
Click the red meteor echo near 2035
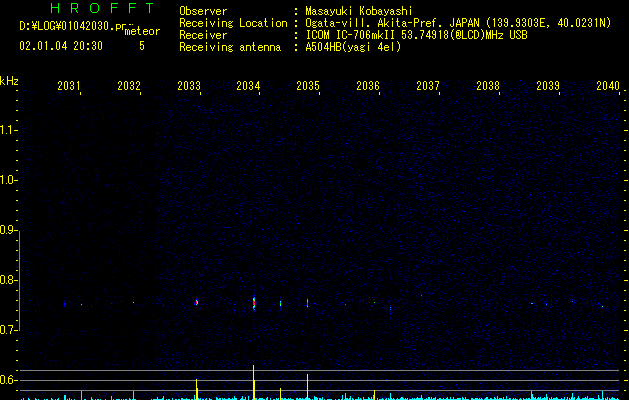[307, 303]
